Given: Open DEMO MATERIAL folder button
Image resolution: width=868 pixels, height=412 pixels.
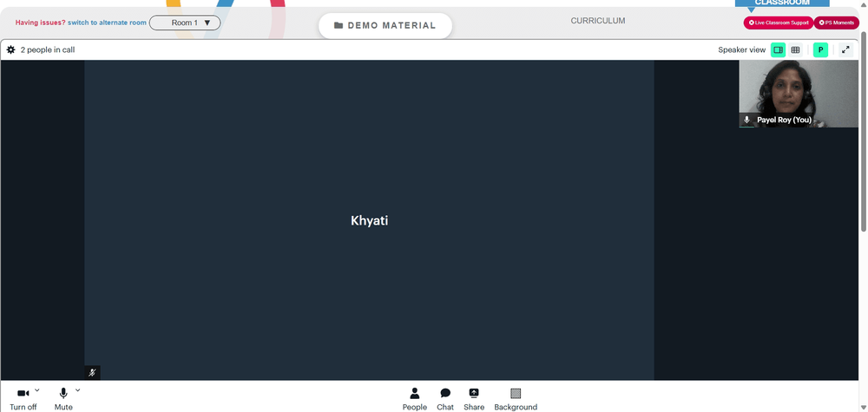Looking at the screenshot, I should 385,25.
